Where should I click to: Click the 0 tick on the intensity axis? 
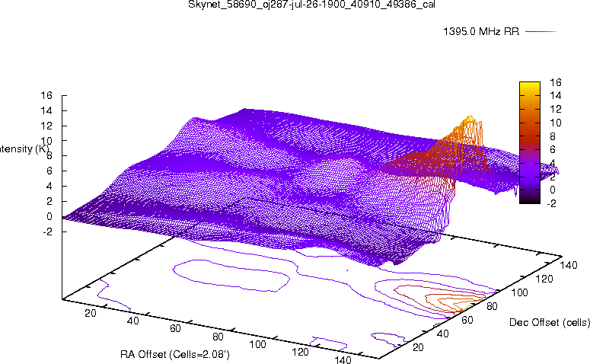point(49,216)
